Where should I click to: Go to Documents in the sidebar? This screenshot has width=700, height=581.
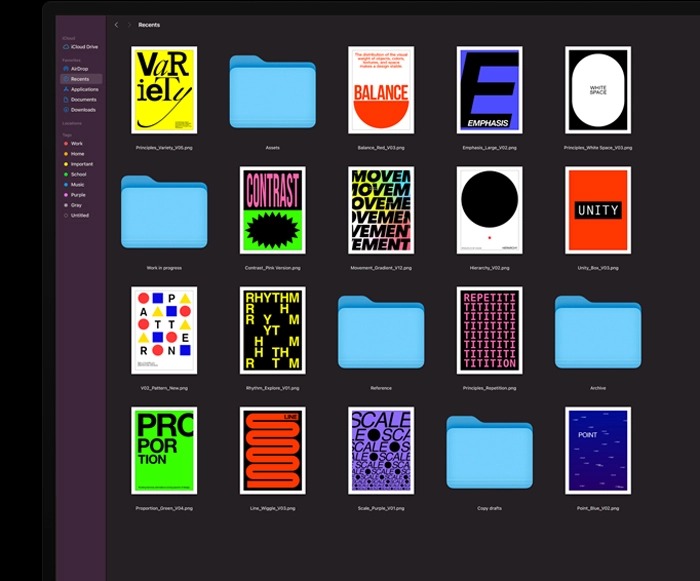tap(83, 99)
